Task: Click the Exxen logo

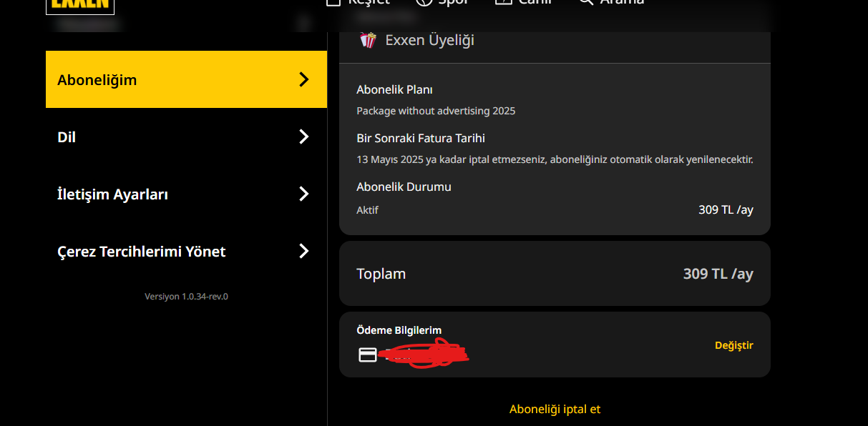Action: click(79, 6)
